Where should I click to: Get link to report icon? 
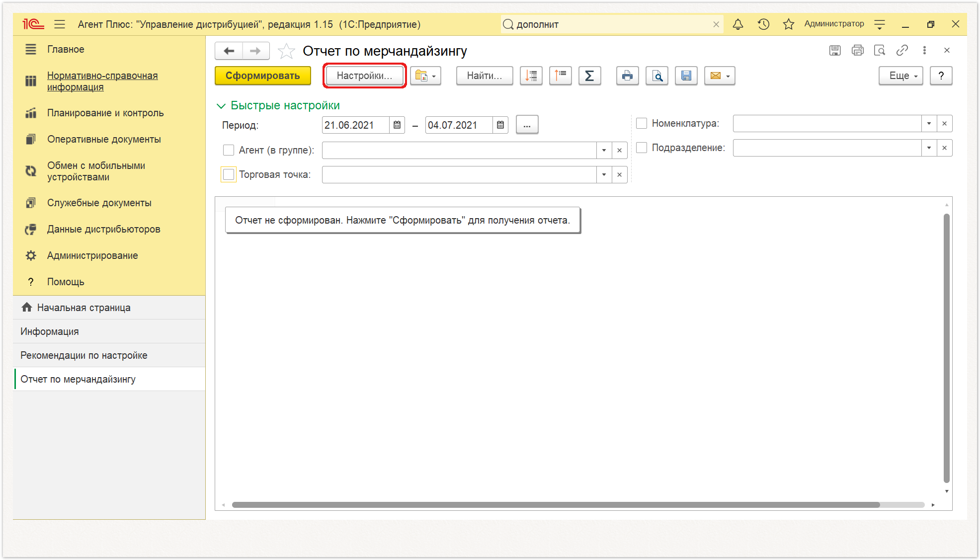coord(902,50)
